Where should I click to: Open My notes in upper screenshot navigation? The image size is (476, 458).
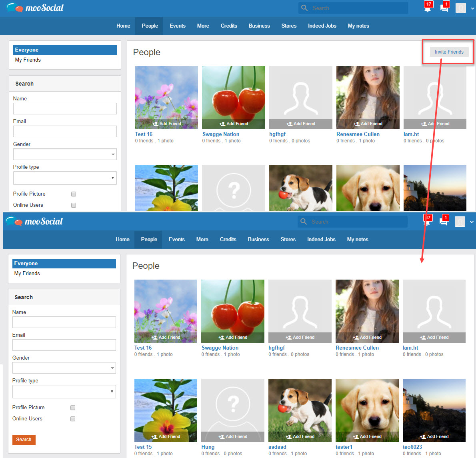tap(358, 26)
